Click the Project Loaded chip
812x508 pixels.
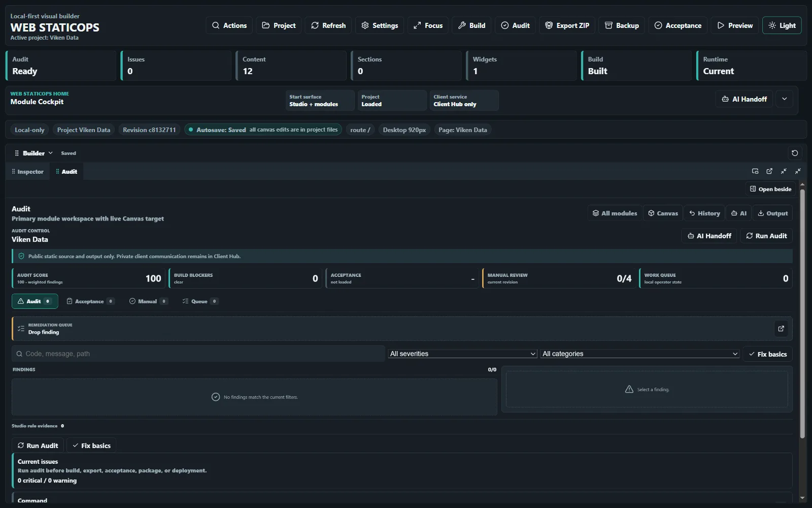[x=392, y=100]
